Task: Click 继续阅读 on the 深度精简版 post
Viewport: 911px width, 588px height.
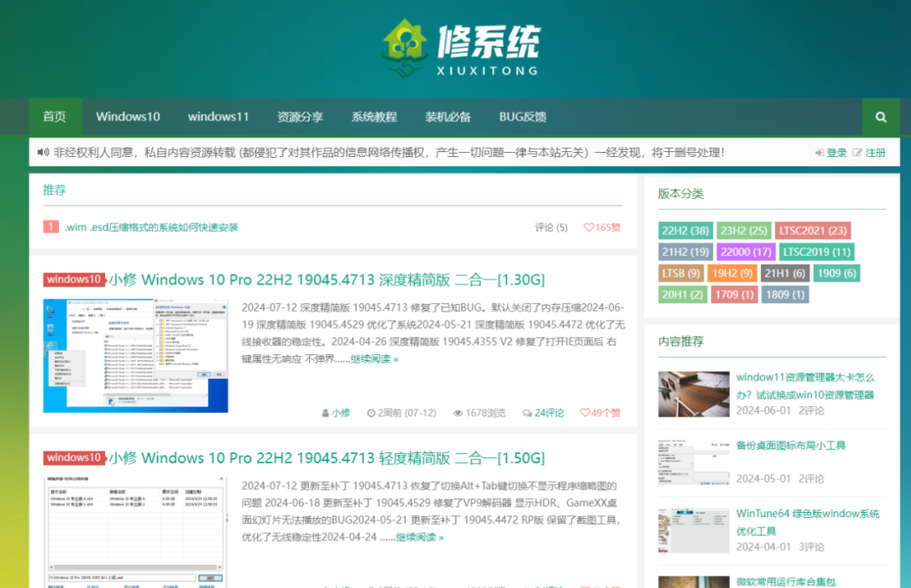Action: 374,358
